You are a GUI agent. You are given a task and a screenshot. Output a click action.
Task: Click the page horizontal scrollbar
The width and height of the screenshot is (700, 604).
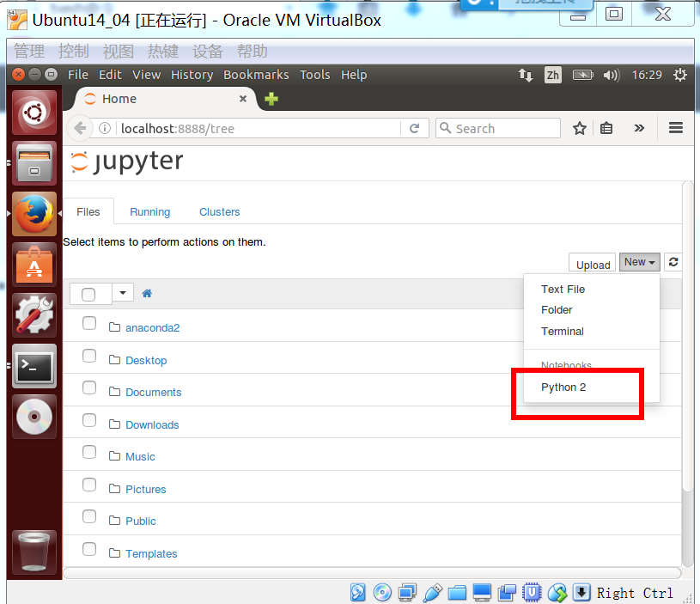pyautogui.click(x=372, y=573)
